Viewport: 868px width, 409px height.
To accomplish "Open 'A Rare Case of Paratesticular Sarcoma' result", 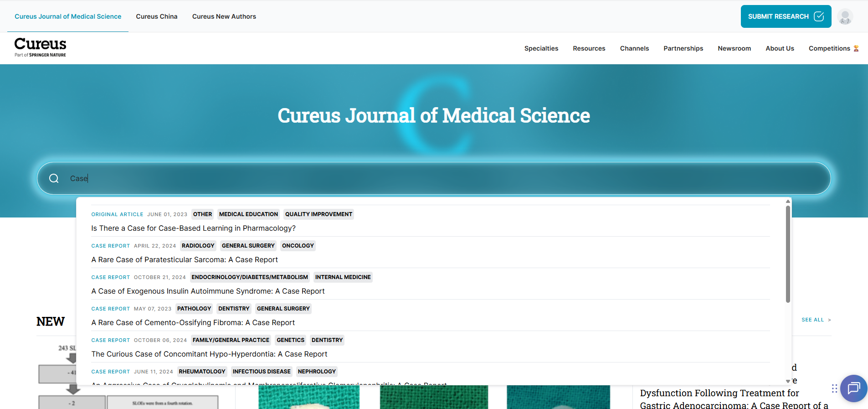I will pyautogui.click(x=185, y=259).
